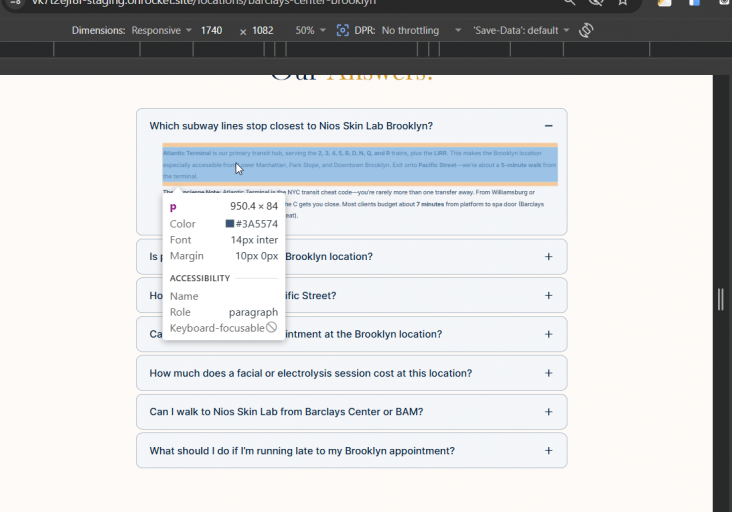Click the page URL in address bar

pos(204,3)
